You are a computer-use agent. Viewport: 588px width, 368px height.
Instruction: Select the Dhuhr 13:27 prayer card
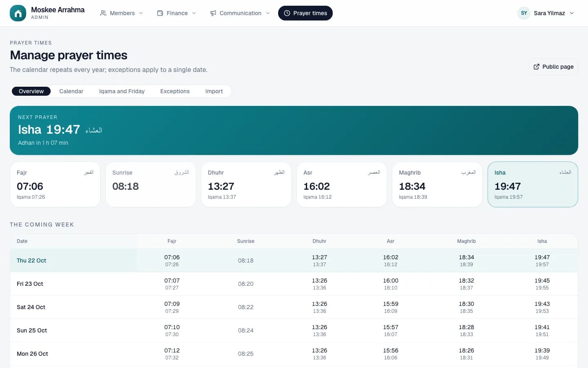pyautogui.click(x=246, y=184)
